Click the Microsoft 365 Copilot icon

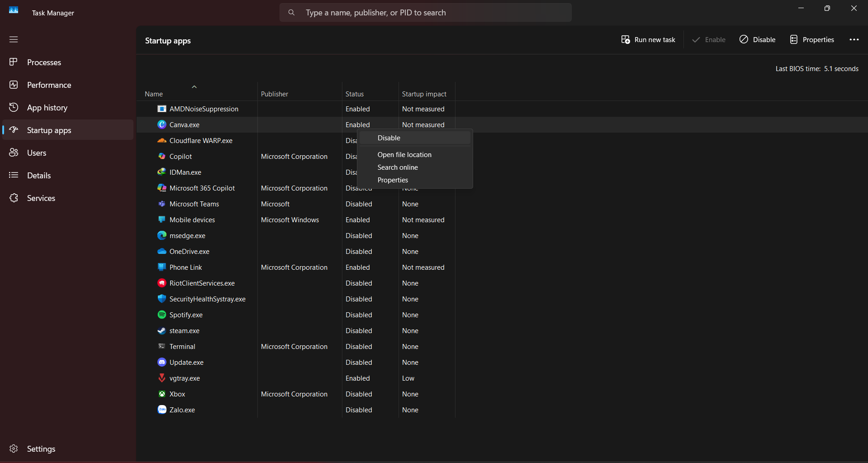tap(162, 188)
